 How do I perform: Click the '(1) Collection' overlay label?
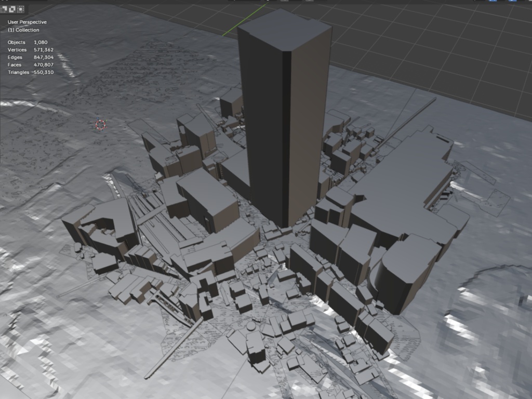pyautogui.click(x=23, y=30)
